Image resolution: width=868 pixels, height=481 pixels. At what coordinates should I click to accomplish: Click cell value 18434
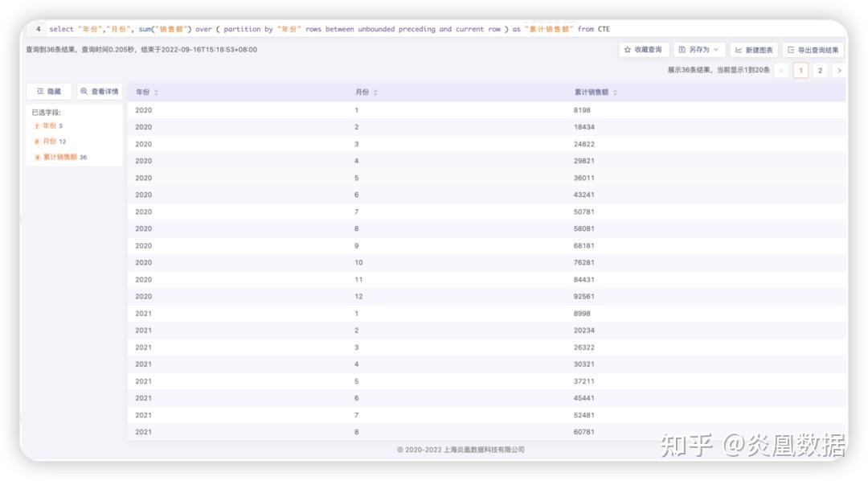584,127
